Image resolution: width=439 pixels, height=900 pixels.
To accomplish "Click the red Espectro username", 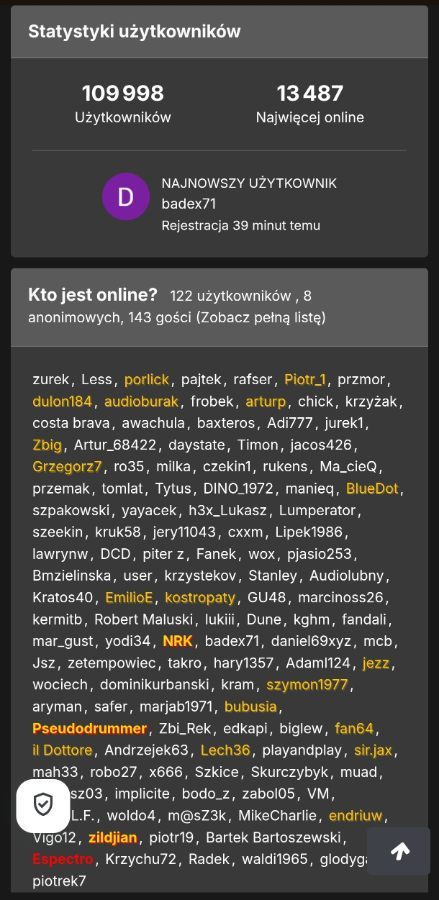I will 63,859.
